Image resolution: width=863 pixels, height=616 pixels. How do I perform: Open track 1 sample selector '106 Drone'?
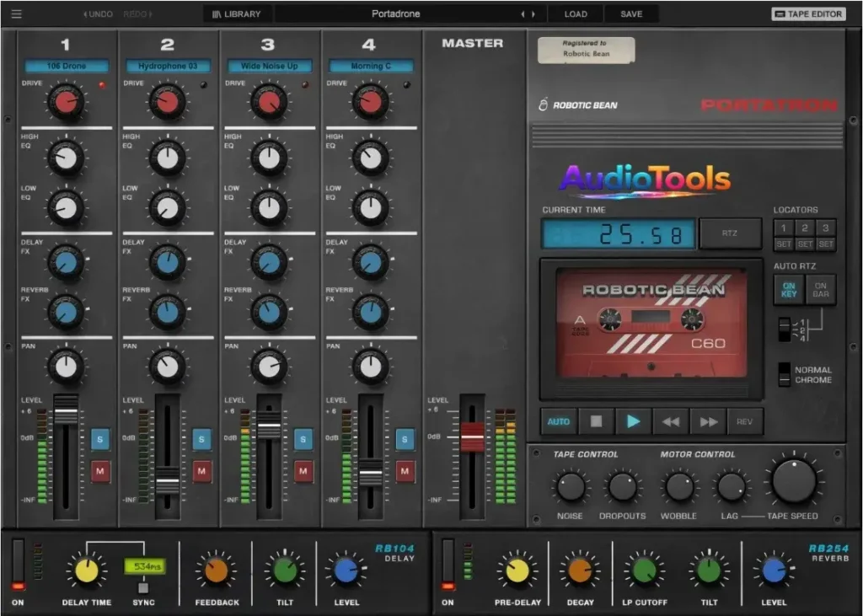coord(67,66)
